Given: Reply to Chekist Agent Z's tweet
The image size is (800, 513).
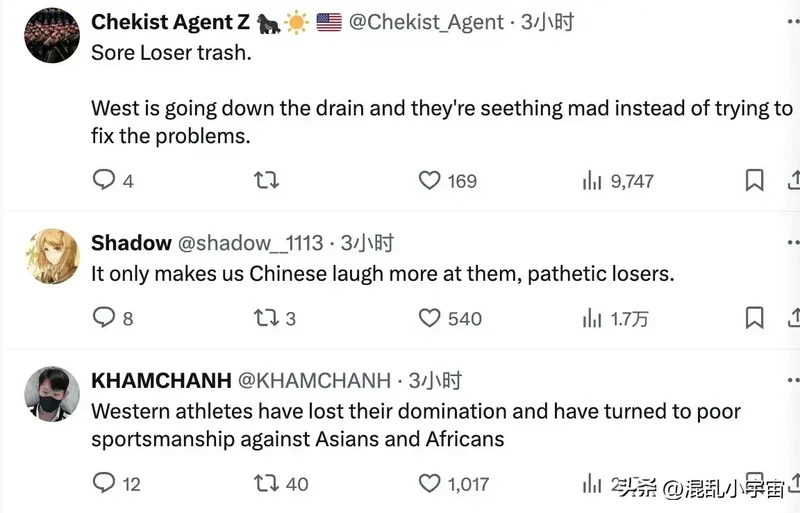Looking at the screenshot, I should pyautogui.click(x=104, y=180).
